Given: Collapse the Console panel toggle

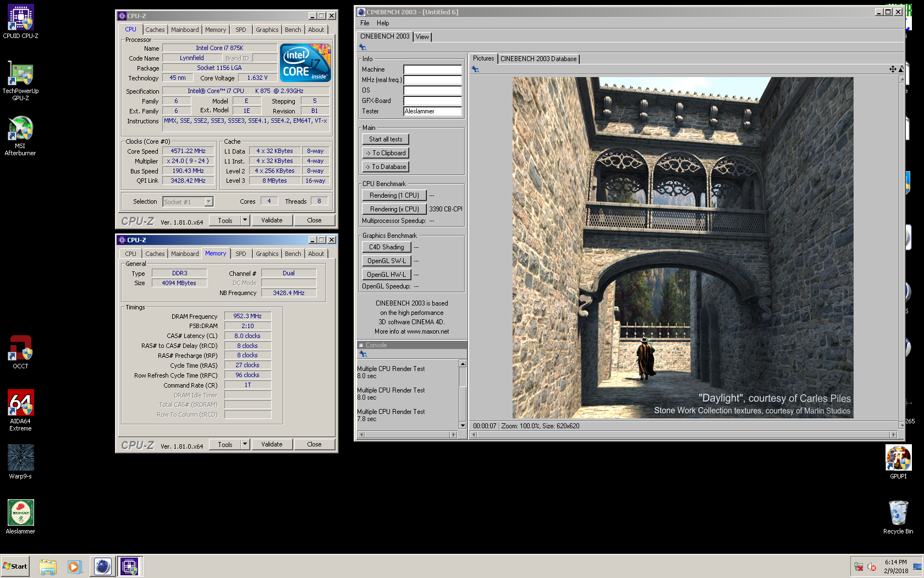Looking at the screenshot, I should [x=361, y=346].
